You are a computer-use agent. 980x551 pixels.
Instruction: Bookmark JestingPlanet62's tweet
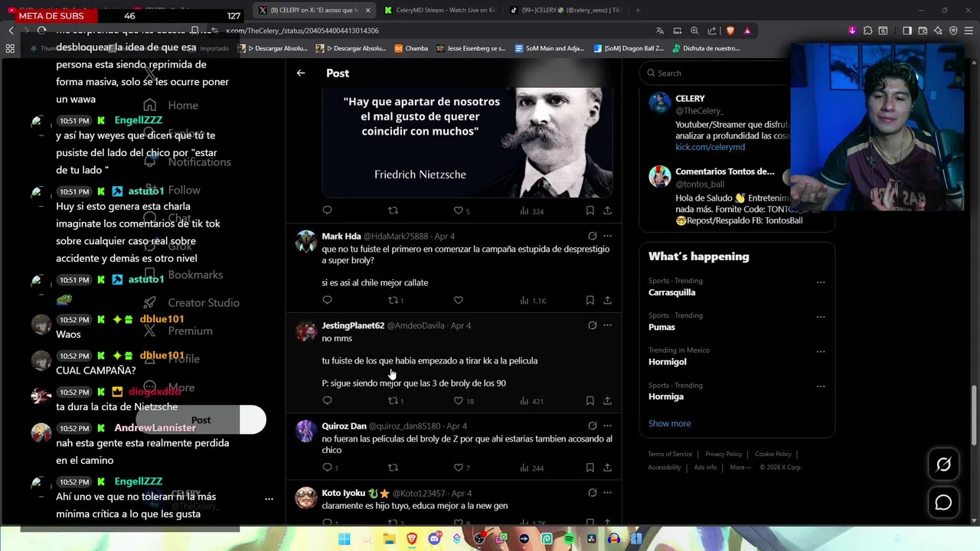590,400
